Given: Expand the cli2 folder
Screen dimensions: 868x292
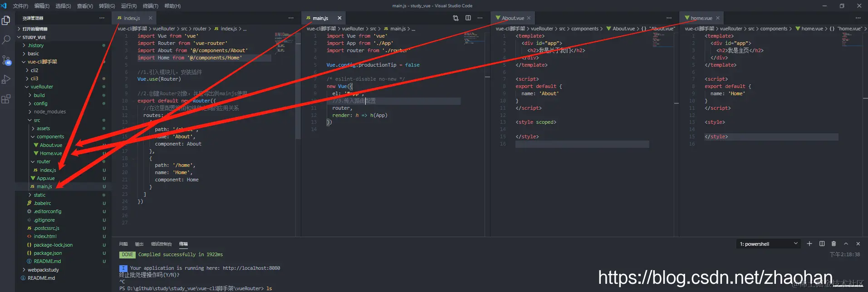Looking at the screenshot, I should (63, 70).
